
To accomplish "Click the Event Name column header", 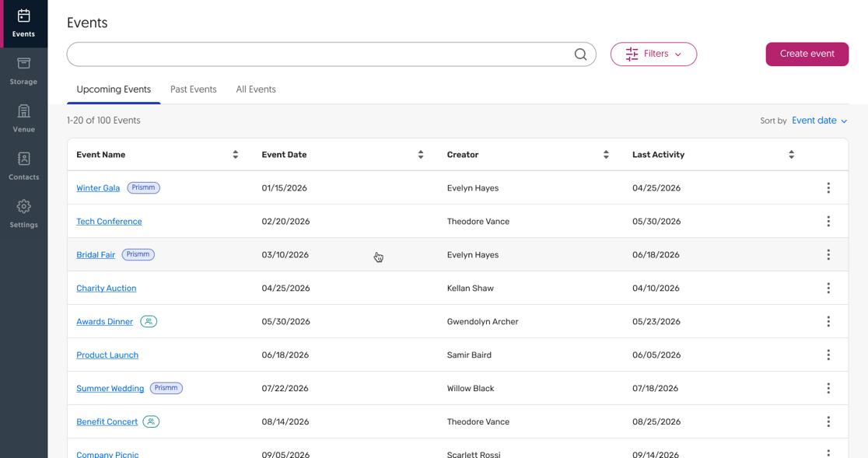I will (x=101, y=155).
